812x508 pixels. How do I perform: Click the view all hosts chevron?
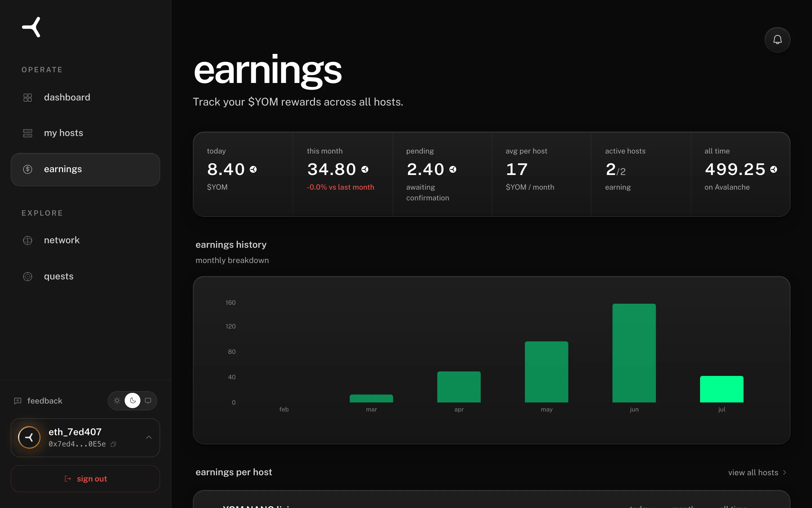[x=784, y=472]
